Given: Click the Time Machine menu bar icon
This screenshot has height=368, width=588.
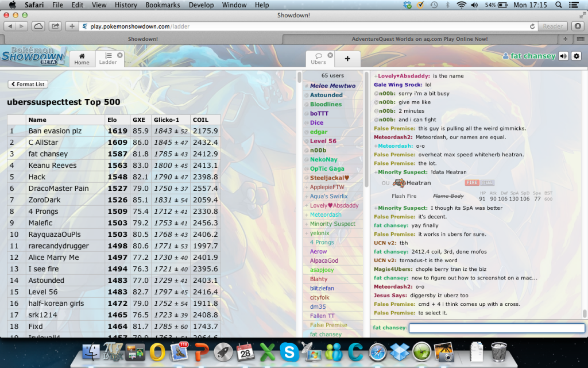Looking at the screenshot, I should tap(434, 5).
